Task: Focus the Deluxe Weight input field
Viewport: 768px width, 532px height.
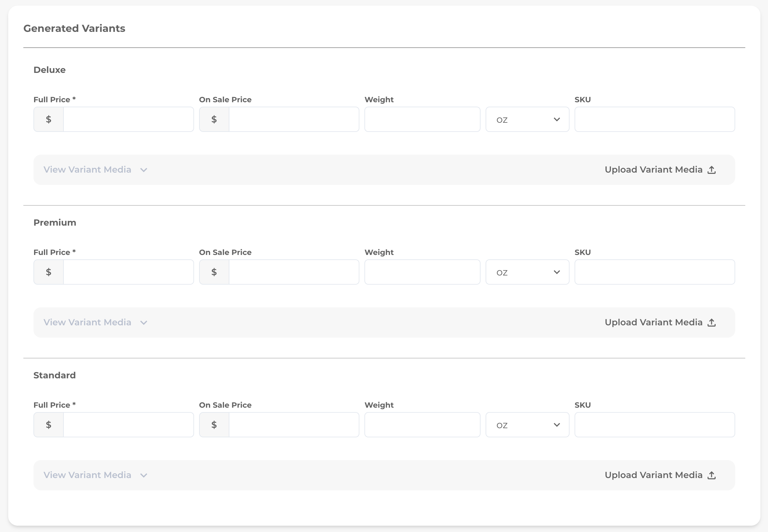Action: (422, 119)
